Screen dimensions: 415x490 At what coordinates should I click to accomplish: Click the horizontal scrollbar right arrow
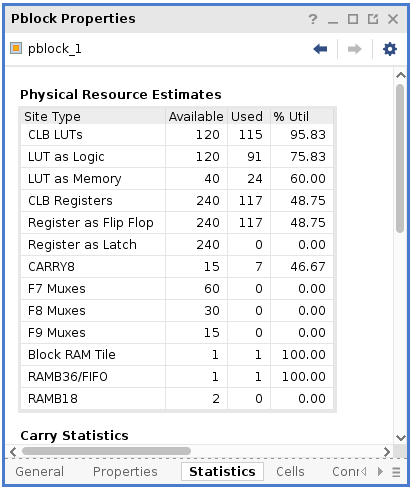[x=387, y=452]
